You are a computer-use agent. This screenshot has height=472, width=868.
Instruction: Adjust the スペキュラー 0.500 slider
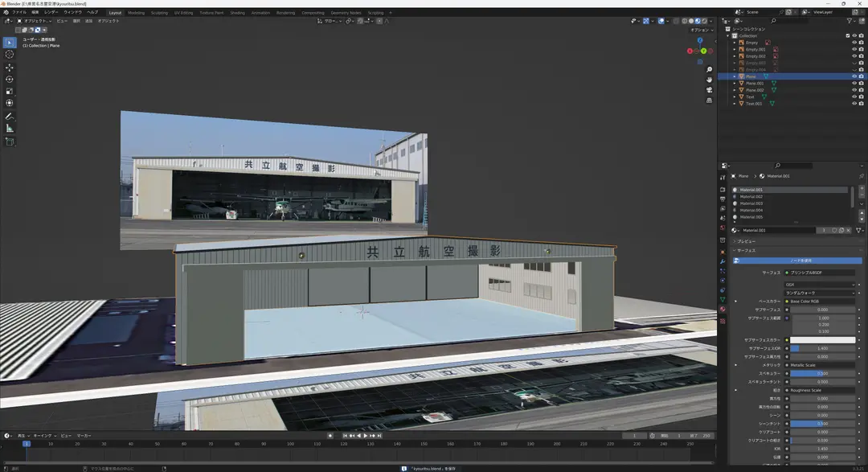(x=823, y=373)
